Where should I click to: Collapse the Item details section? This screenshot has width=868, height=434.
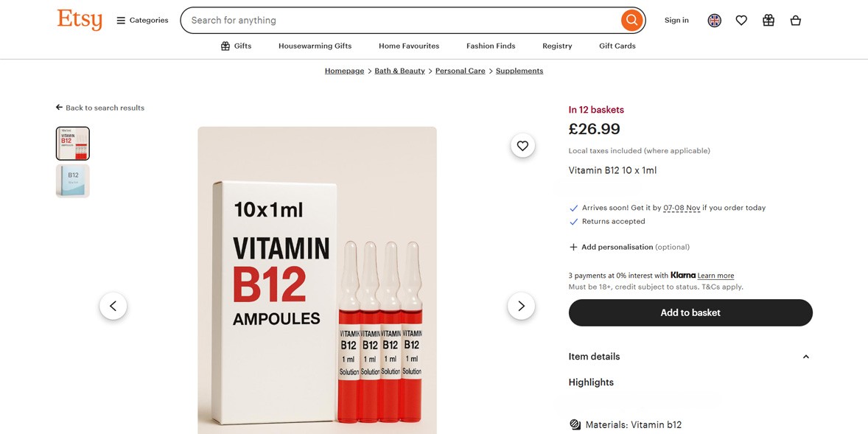coord(805,356)
